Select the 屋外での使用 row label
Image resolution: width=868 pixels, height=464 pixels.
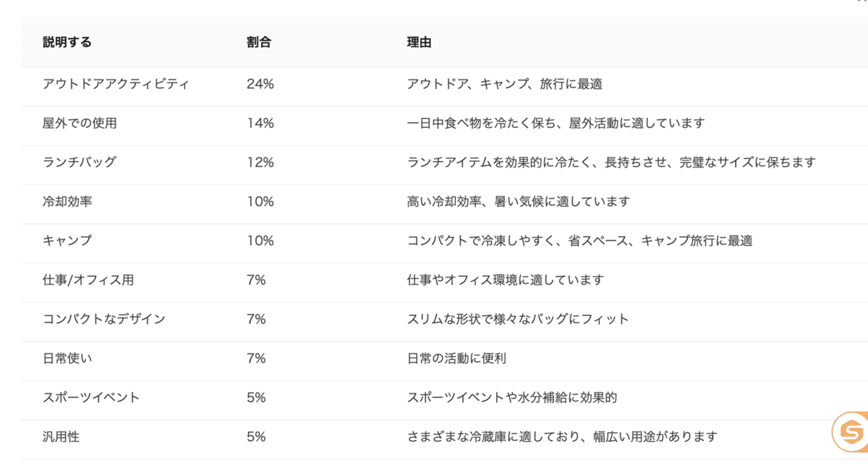[80, 123]
